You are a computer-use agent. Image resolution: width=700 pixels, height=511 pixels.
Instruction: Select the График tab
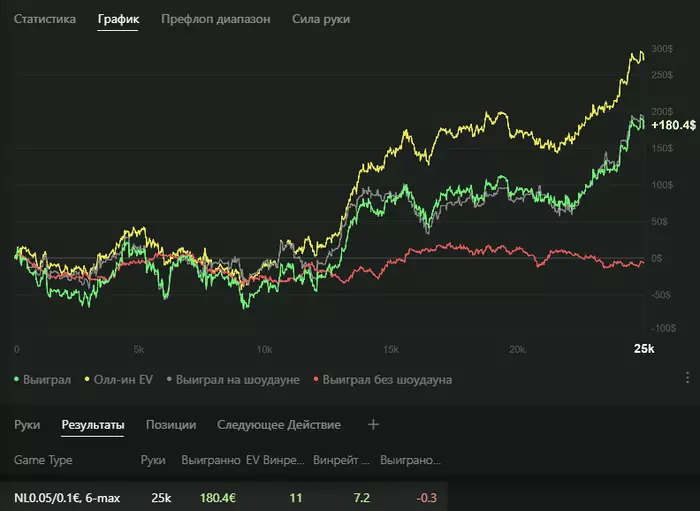[118, 19]
